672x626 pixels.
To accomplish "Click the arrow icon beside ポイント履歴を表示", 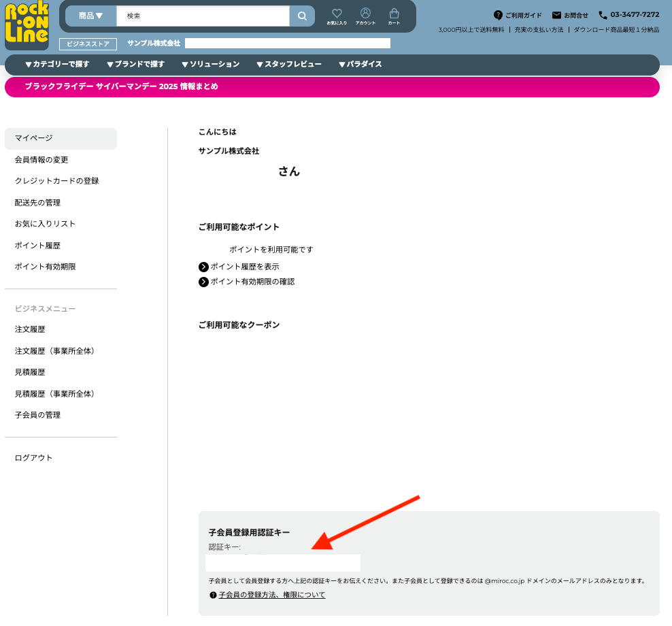I will 203,267.
